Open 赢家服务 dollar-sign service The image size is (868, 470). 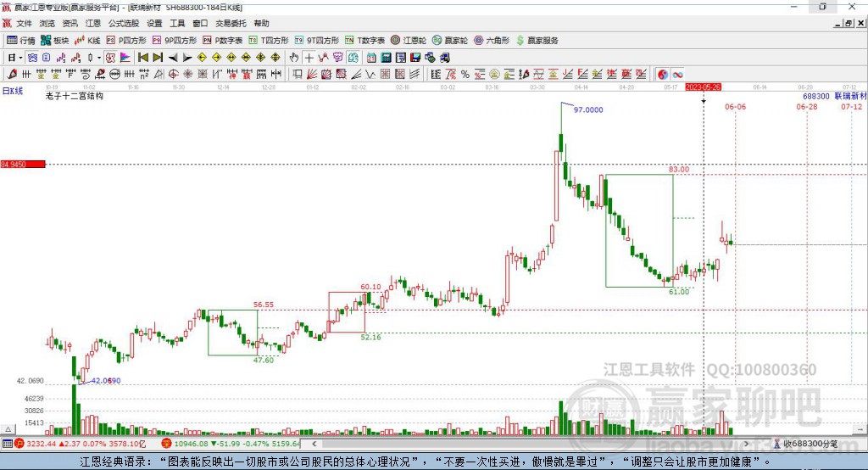coord(537,41)
